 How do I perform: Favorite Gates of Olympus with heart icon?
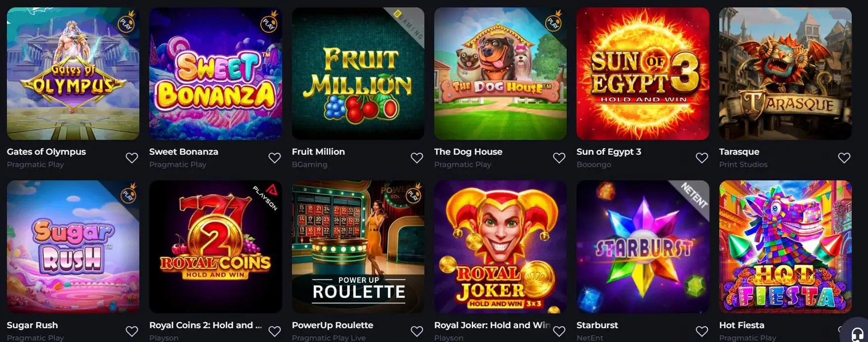pos(132,158)
